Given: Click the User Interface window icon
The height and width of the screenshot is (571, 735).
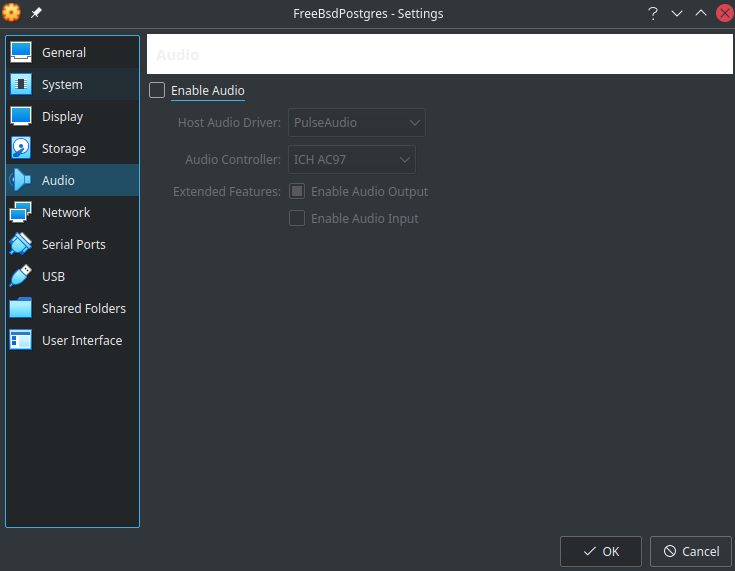Looking at the screenshot, I should coord(21,340).
